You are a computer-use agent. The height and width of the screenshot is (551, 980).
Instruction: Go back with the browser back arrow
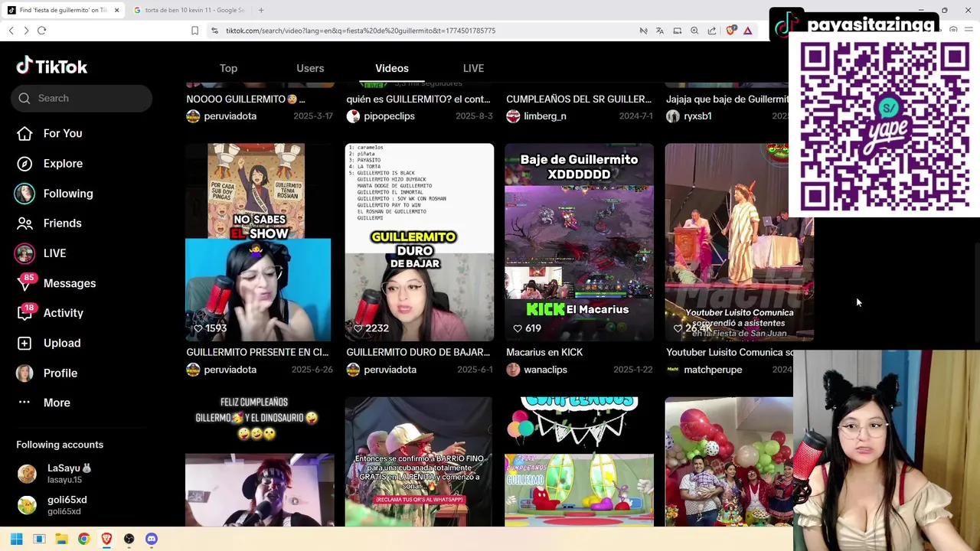11,31
